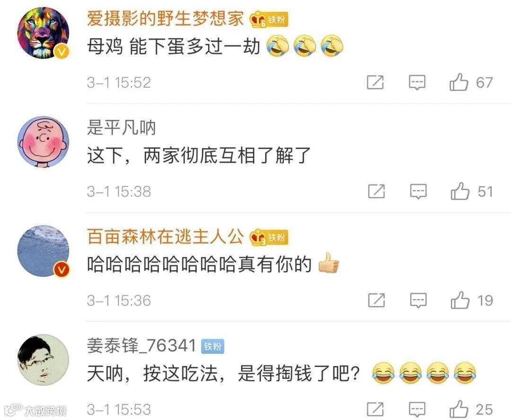Viewport: 511px width, 420px height.
Task: View the colorful lion avatar
Action: tap(43, 33)
